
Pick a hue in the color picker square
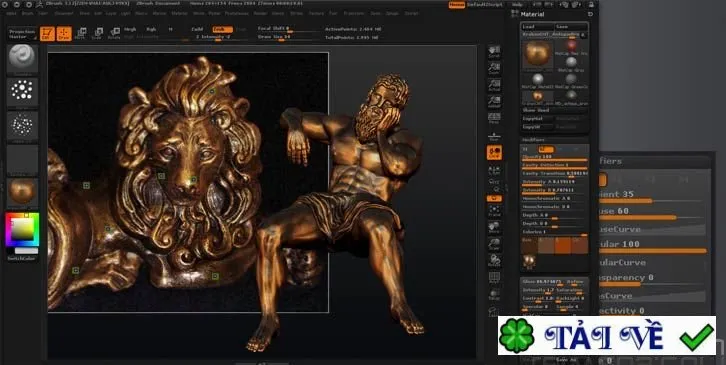point(22,230)
